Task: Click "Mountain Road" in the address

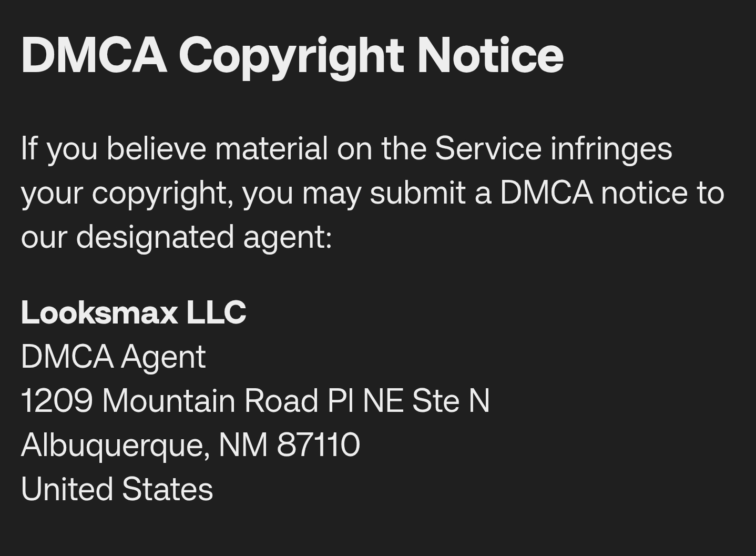Action: (x=210, y=401)
